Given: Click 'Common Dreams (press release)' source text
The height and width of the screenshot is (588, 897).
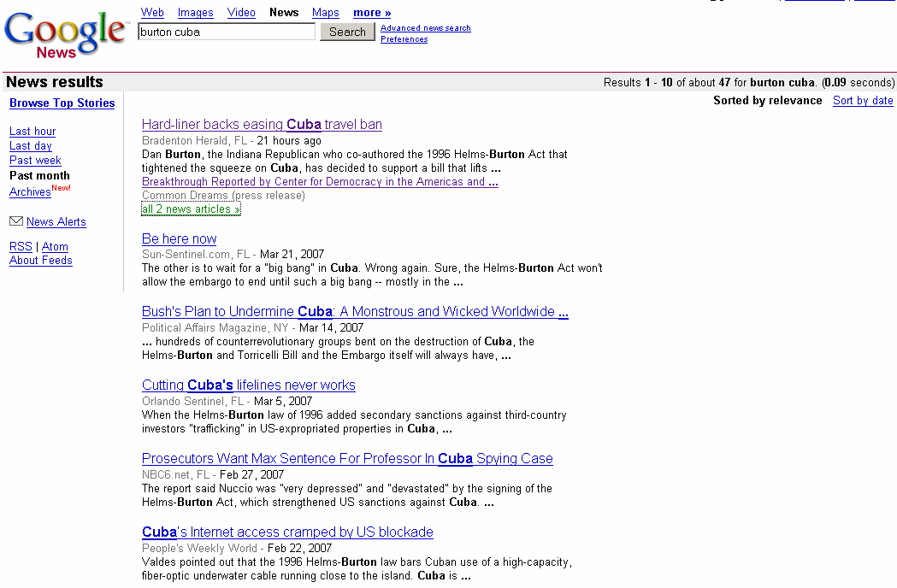Looking at the screenshot, I should 224,196.
